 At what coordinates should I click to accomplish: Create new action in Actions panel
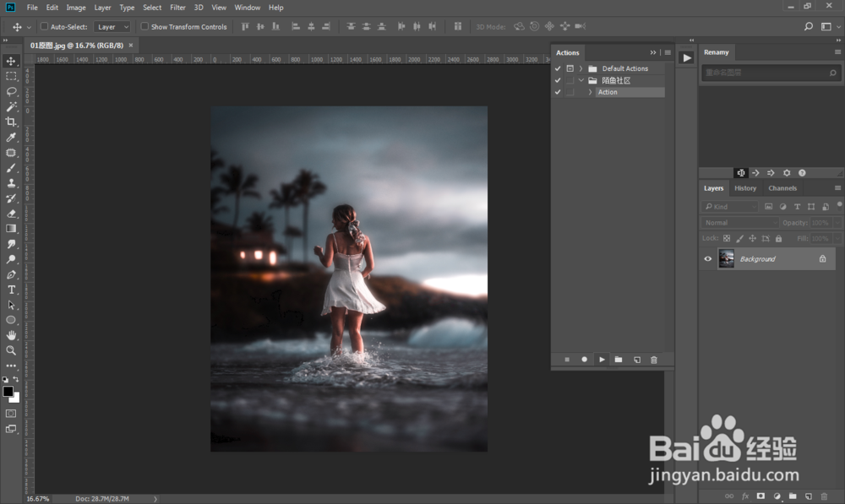click(x=637, y=360)
